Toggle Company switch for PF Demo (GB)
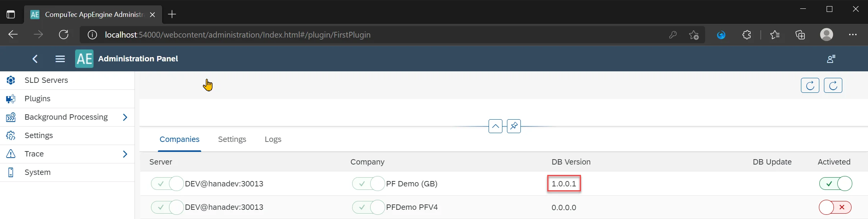Viewport: 868px width, 219px height. tap(368, 184)
